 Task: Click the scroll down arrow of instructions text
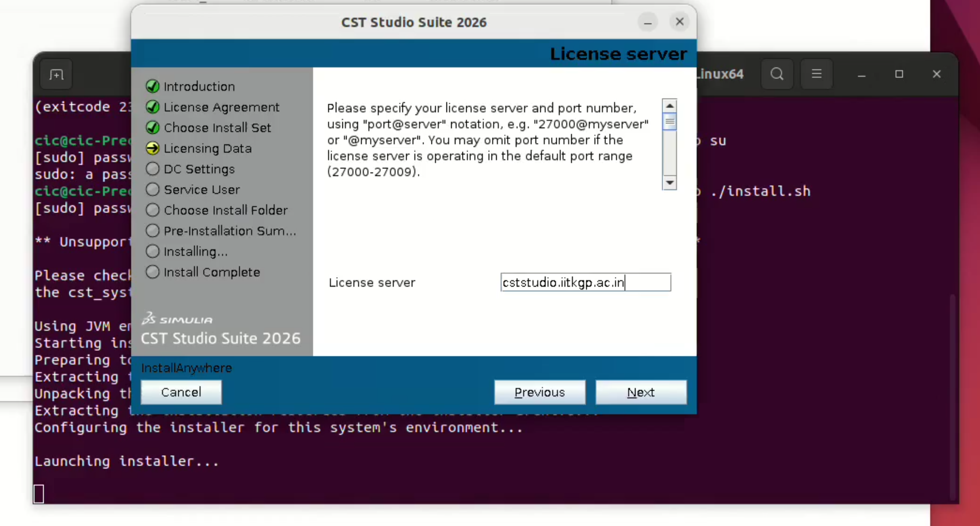click(669, 183)
